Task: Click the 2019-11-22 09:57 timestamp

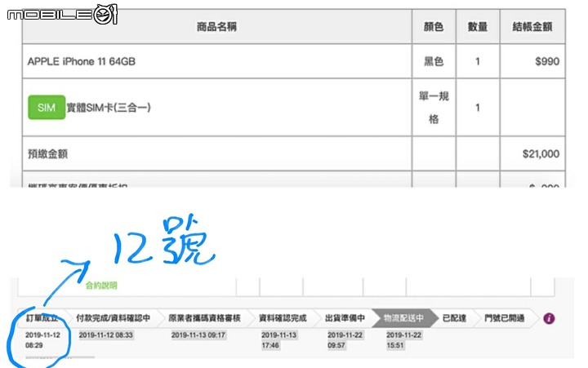Action: 345,340
